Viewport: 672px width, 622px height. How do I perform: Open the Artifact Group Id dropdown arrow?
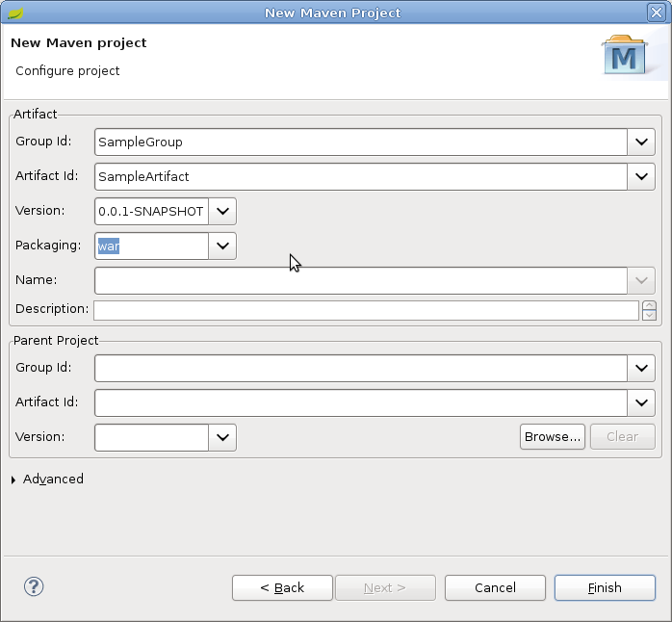point(641,142)
